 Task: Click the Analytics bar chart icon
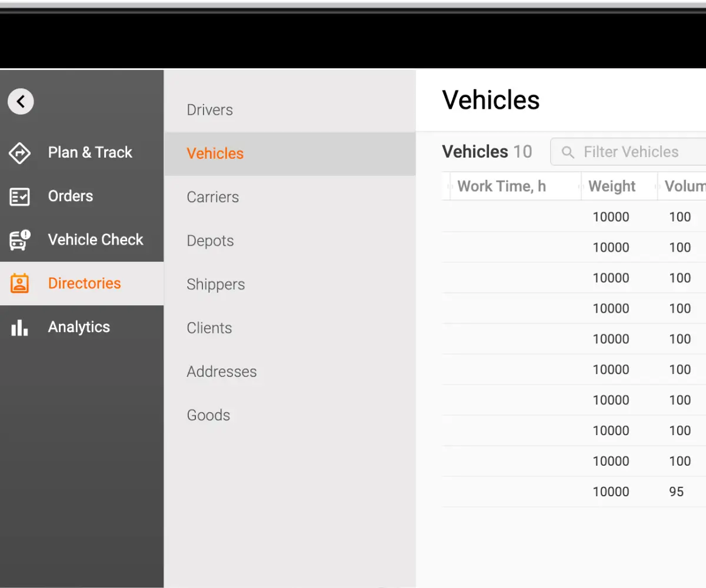coord(19,328)
